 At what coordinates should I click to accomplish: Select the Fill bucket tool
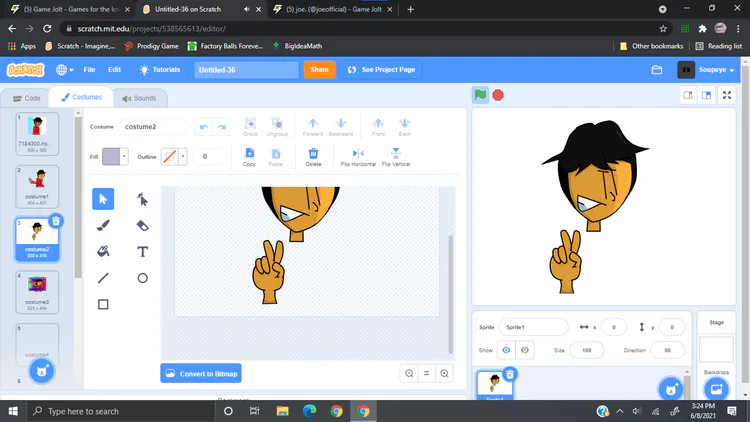103,251
